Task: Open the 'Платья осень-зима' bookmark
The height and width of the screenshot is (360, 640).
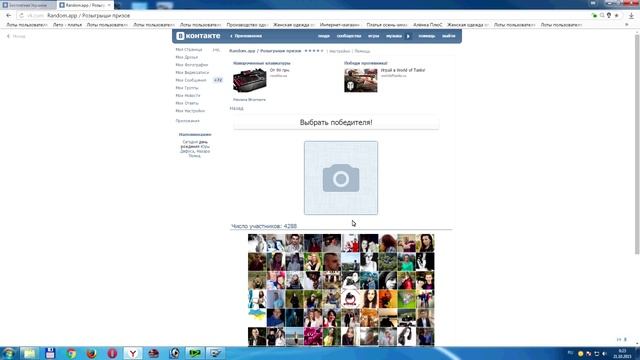Action: click(387, 25)
